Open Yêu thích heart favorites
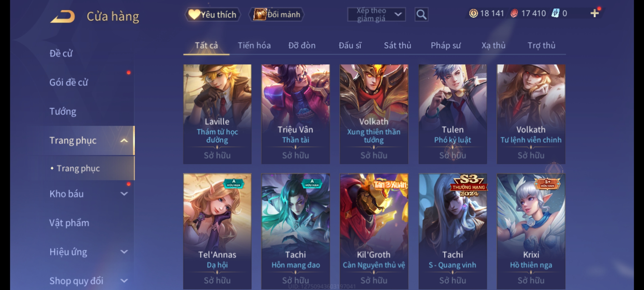This screenshot has height=290, width=644. [213, 15]
